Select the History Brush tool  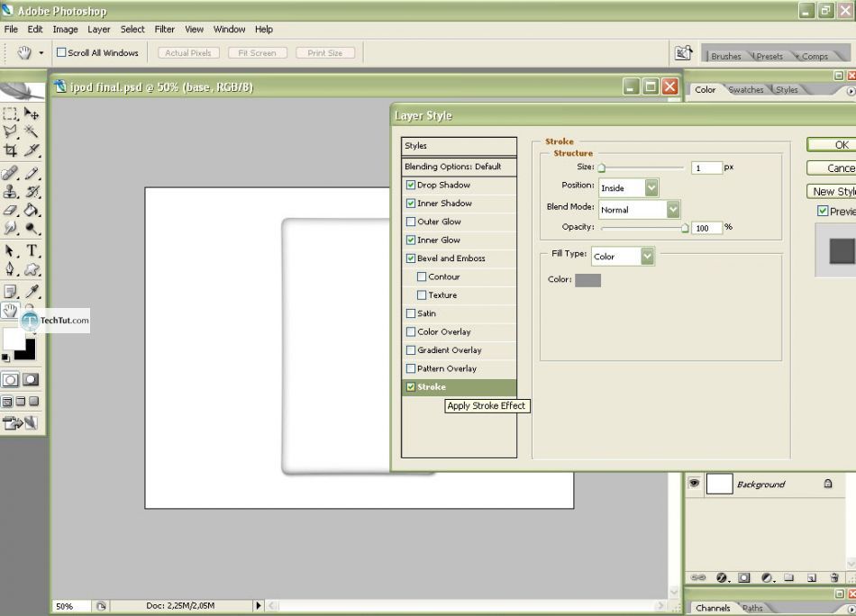click(32, 192)
